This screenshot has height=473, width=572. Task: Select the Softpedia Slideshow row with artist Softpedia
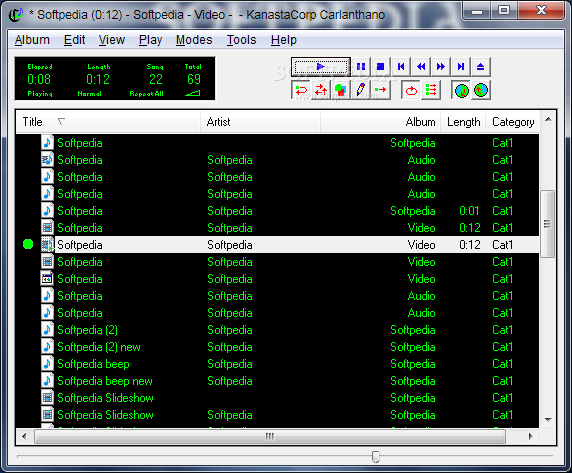pos(277,415)
